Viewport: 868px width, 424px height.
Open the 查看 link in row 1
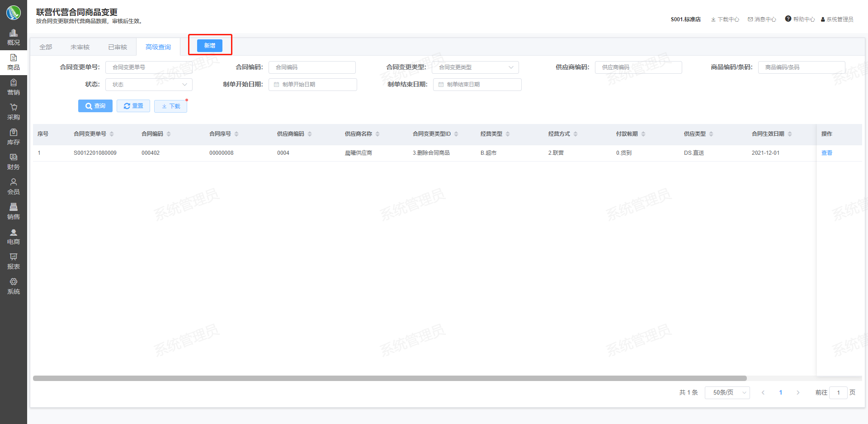(x=827, y=153)
